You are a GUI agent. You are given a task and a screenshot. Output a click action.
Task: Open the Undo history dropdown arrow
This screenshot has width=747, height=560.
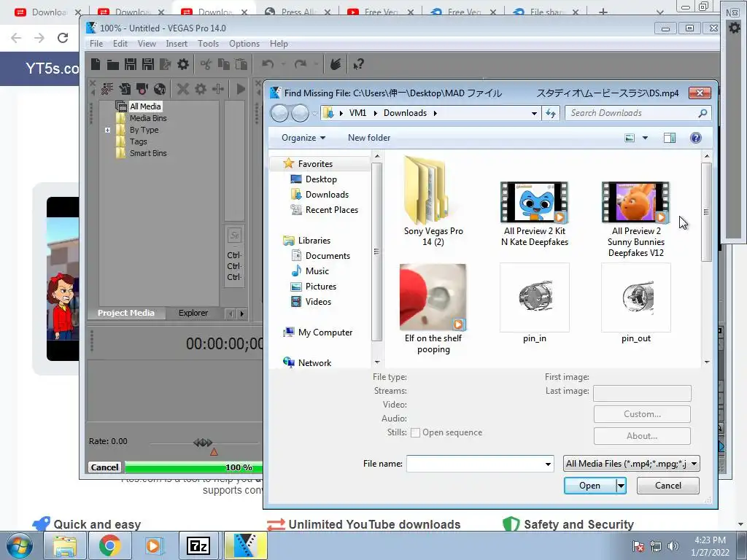(x=283, y=64)
